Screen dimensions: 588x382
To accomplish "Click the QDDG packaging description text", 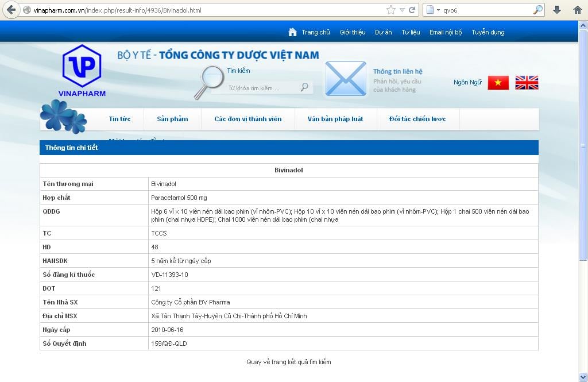I will (340, 215).
